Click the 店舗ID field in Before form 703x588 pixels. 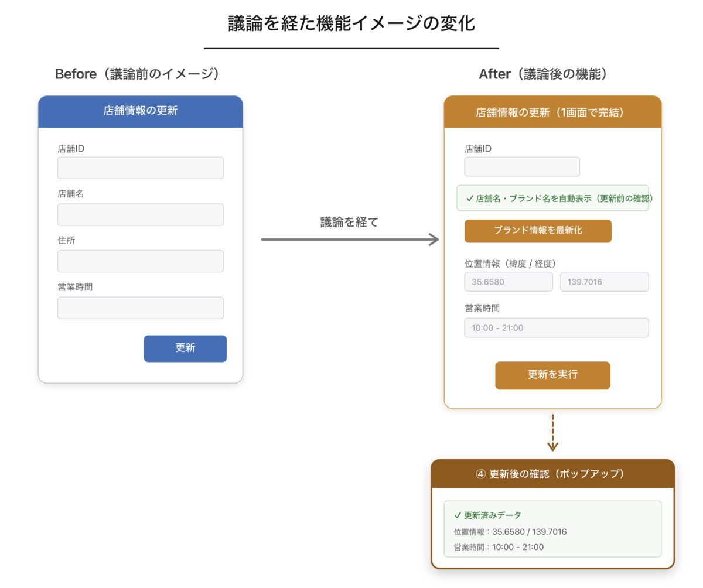point(141,168)
